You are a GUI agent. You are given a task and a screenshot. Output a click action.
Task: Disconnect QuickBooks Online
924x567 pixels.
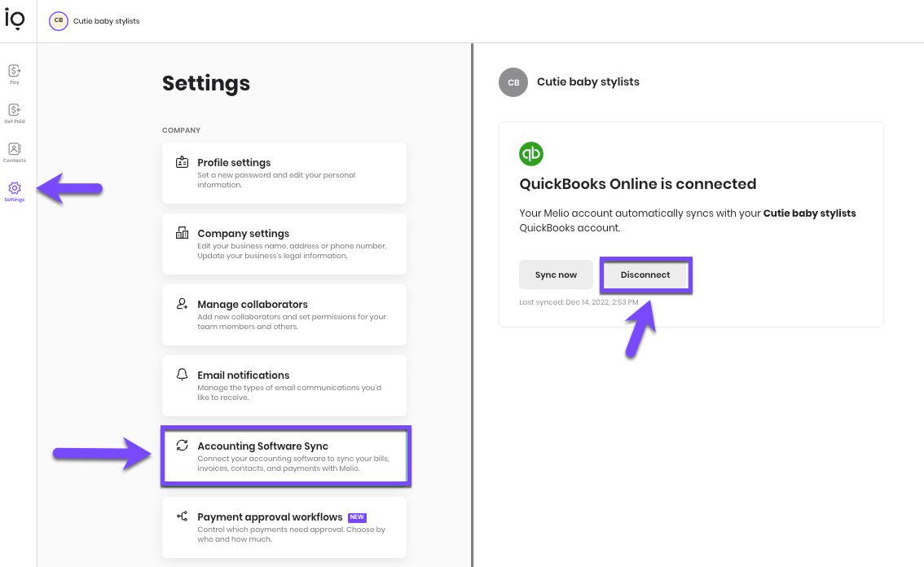coord(645,275)
